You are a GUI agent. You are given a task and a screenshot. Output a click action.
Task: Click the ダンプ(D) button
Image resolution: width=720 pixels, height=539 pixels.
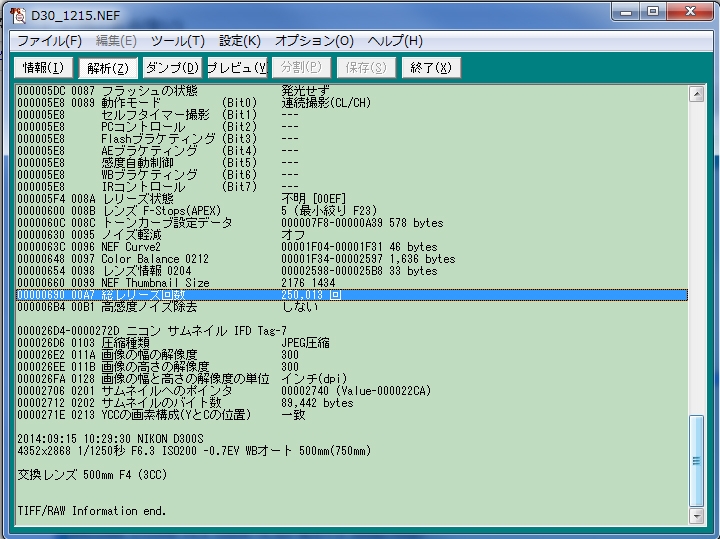172,68
